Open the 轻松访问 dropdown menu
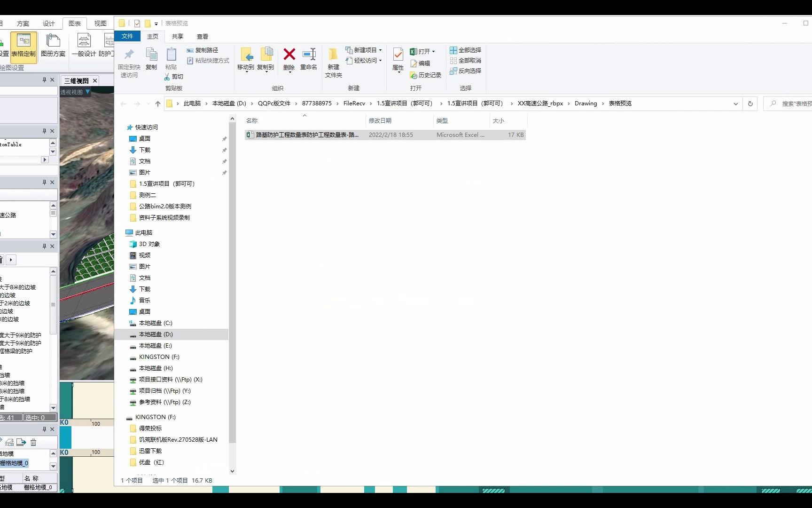Viewport: 812px width, 508px height. [381, 60]
